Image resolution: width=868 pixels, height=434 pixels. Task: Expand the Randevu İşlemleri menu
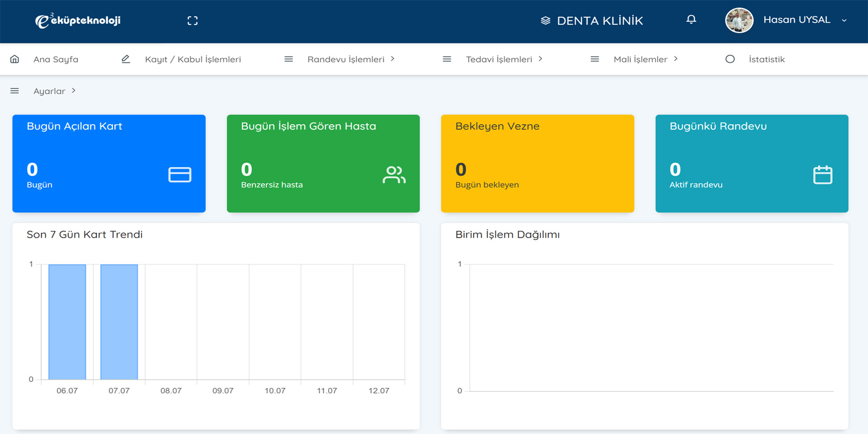[x=351, y=59]
